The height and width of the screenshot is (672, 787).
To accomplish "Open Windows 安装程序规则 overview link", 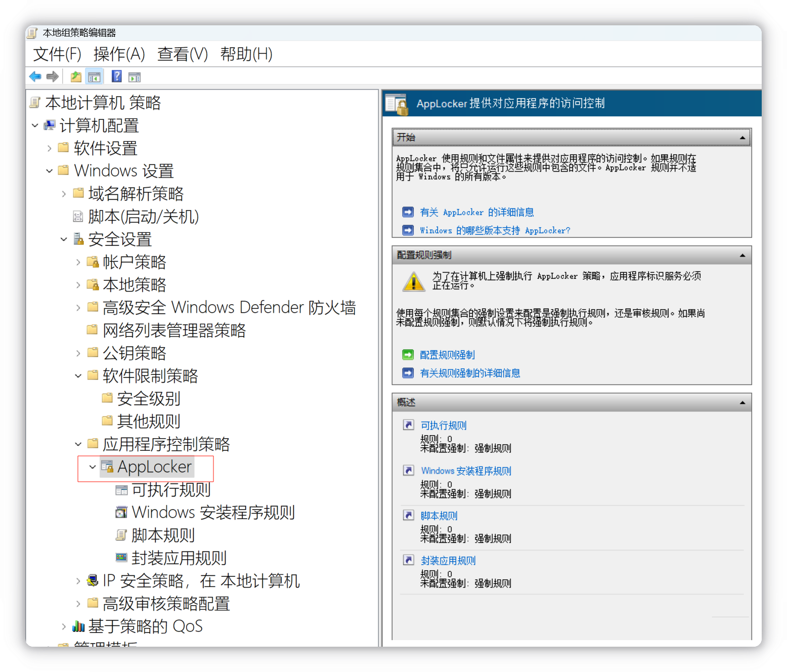I will [x=466, y=471].
